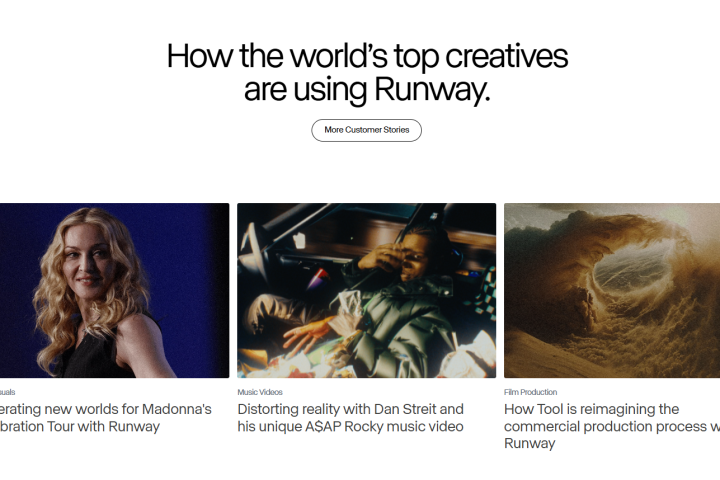Open the sand wave thumbnail image

click(x=611, y=290)
